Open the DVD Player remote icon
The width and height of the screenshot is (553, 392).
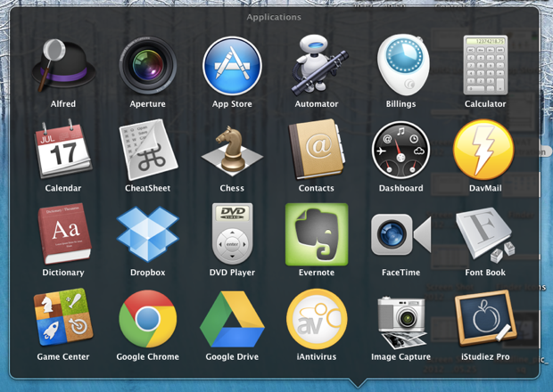tap(232, 233)
